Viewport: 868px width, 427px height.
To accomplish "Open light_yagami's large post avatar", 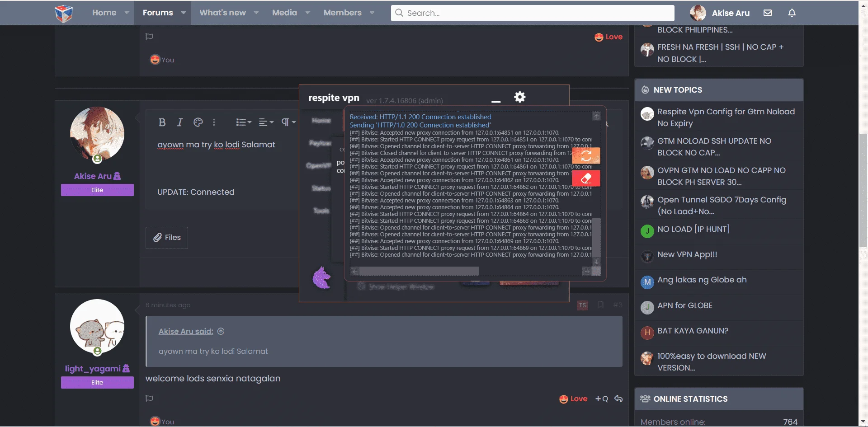I will click(x=97, y=326).
